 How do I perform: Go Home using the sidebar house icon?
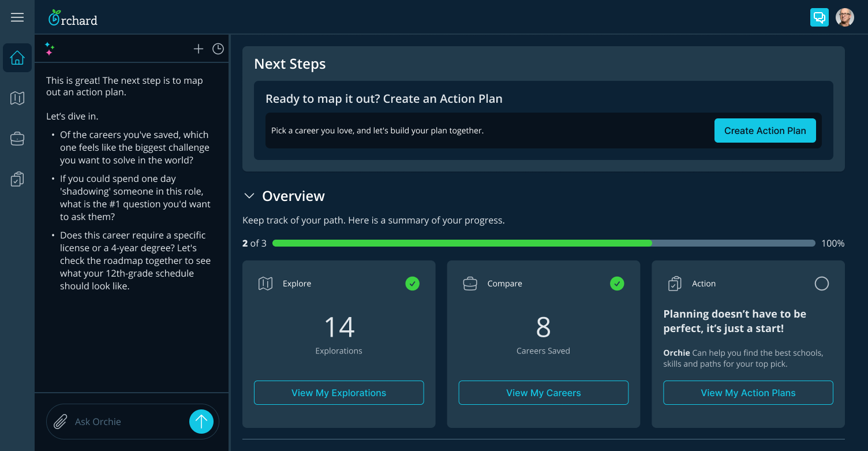pyautogui.click(x=17, y=58)
